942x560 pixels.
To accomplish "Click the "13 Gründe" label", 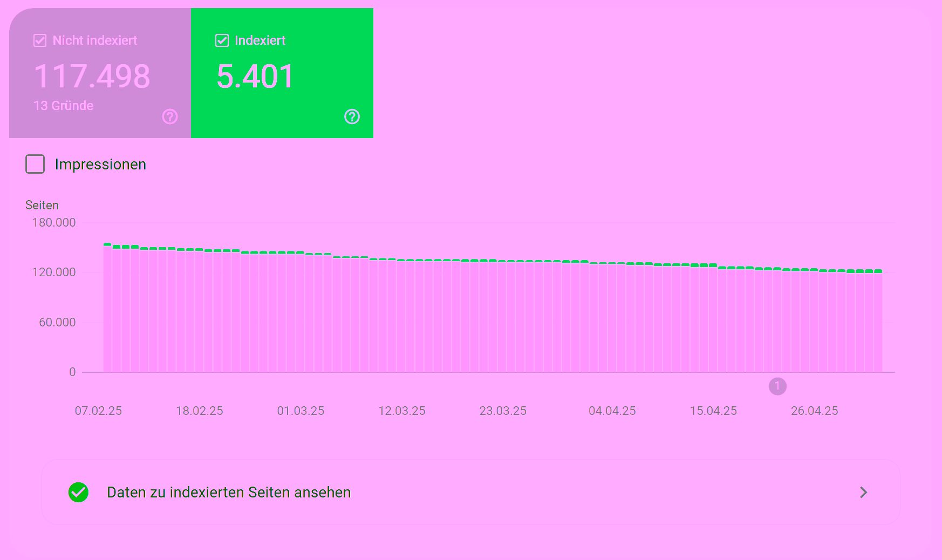I will coord(63,106).
